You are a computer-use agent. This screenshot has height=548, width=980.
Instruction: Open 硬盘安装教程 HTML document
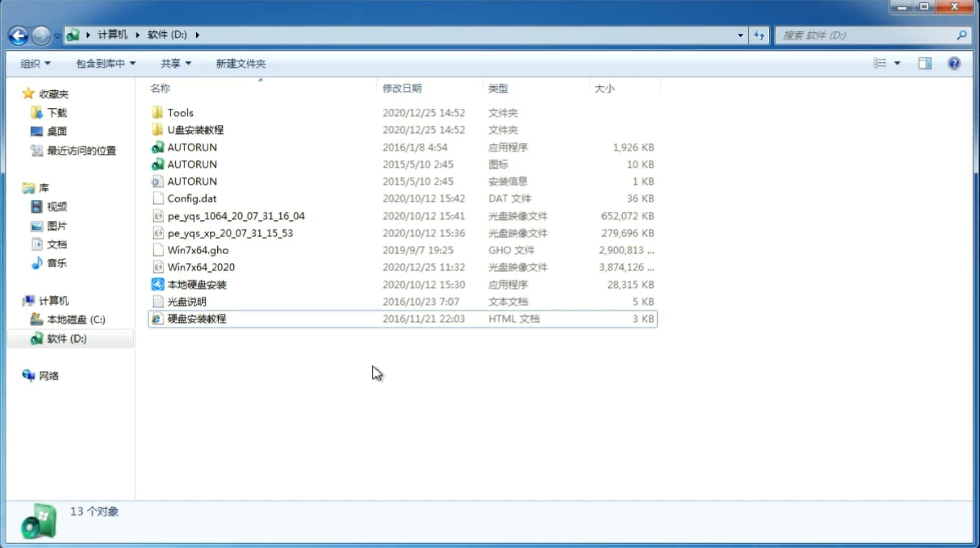[x=196, y=318]
